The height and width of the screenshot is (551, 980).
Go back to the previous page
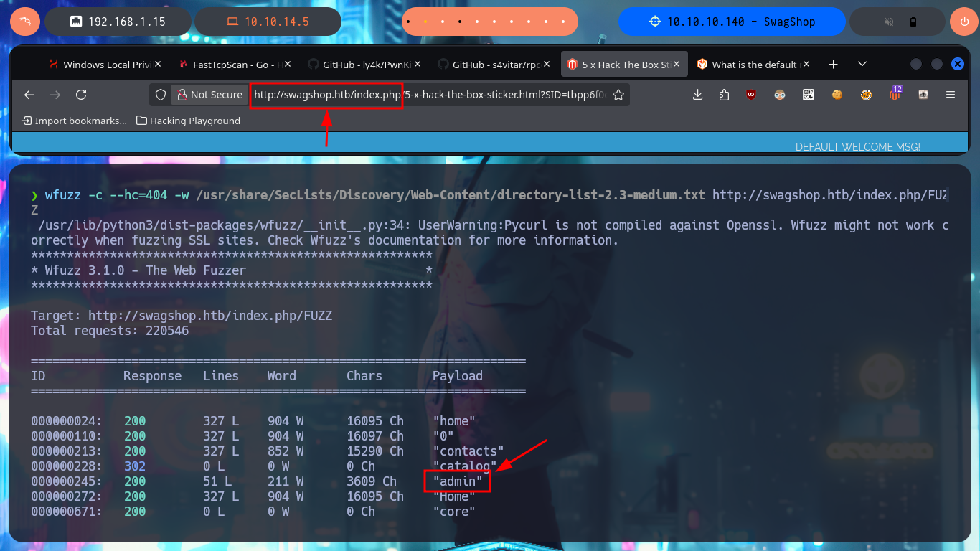[29, 95]
